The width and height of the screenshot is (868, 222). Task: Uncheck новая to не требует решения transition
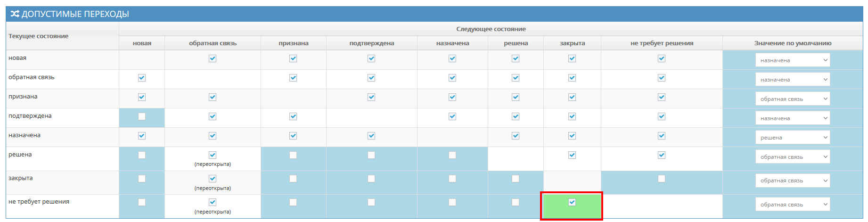[662, 58]
